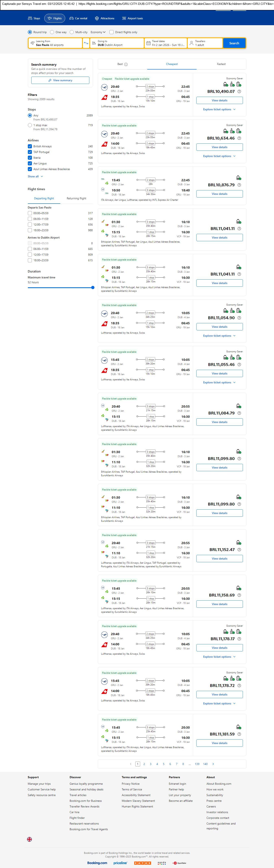Screen dimensions: 274x868
Task: Click the traveller person icon in search bar
Action: click(191, 43)
